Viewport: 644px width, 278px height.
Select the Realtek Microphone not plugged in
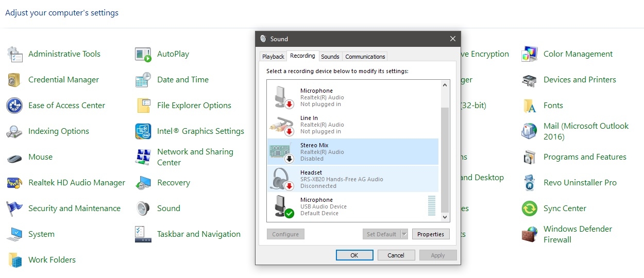(x=353, y=97)
